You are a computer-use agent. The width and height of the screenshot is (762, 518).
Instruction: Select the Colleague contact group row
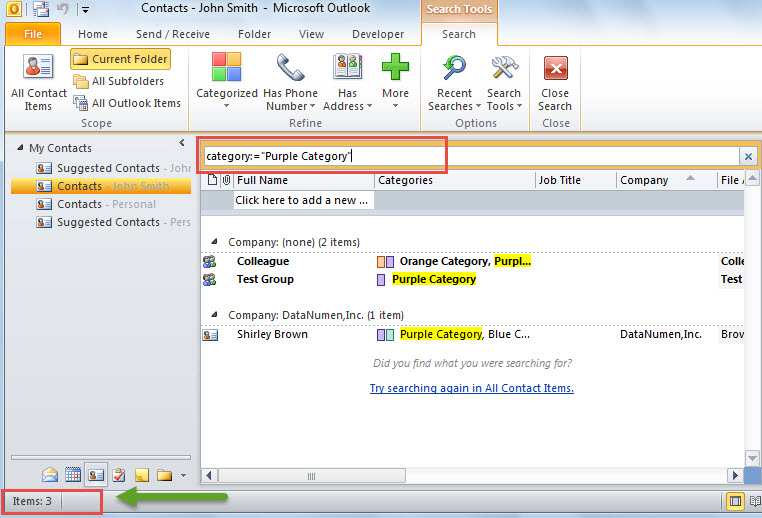(472, 261)
